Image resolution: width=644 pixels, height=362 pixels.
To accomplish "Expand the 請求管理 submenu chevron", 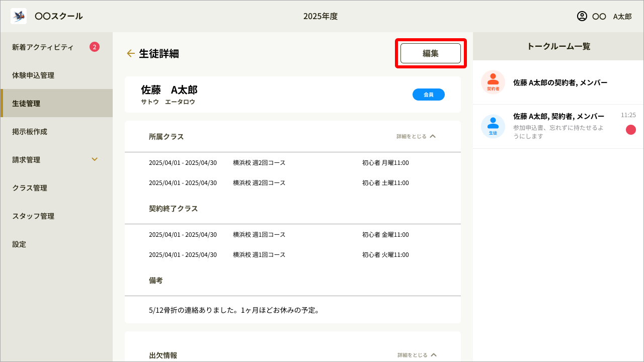I will point(95,159).
